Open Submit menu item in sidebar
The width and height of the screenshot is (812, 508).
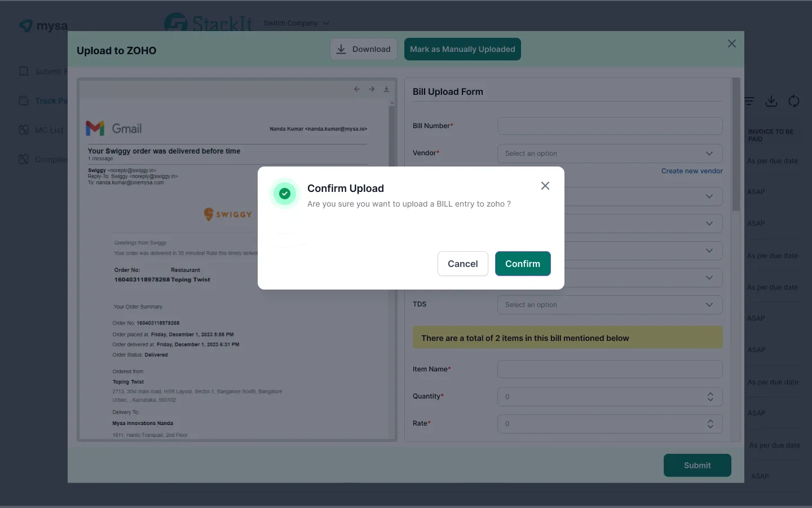[x=43, y=71]
